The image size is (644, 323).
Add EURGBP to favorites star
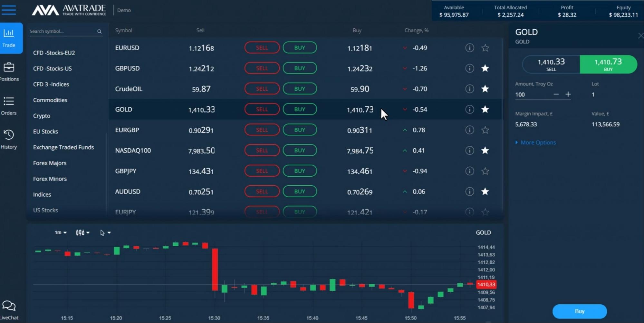point(485,130)
